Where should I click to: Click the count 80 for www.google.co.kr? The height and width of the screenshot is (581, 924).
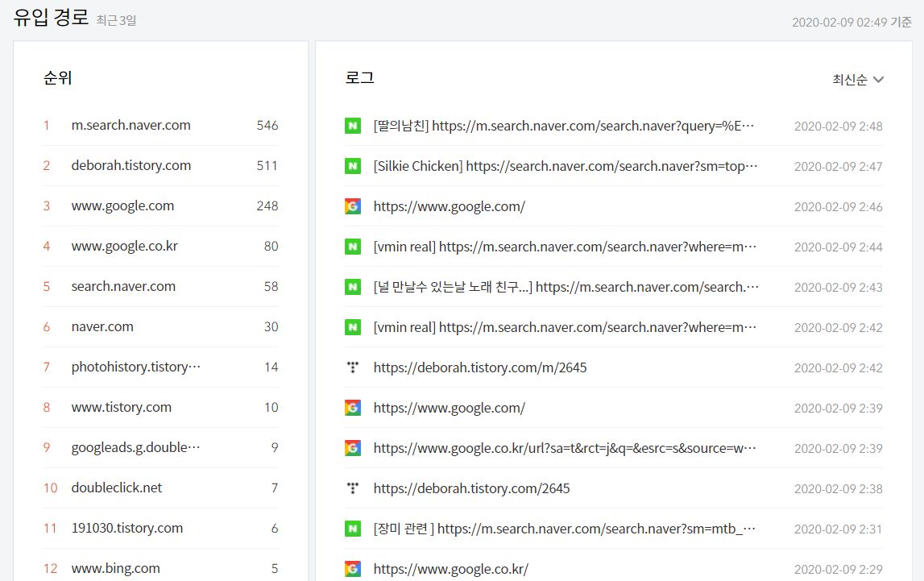[271, 246]
